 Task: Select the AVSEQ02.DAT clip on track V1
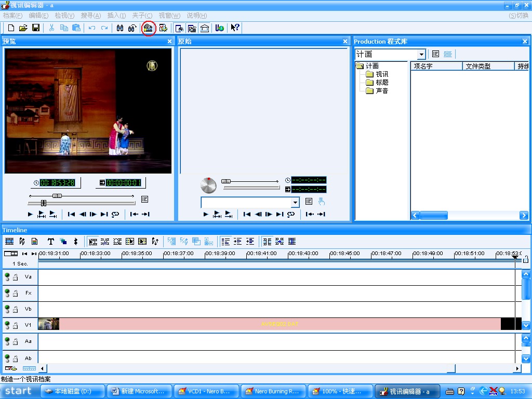[280, 324]
